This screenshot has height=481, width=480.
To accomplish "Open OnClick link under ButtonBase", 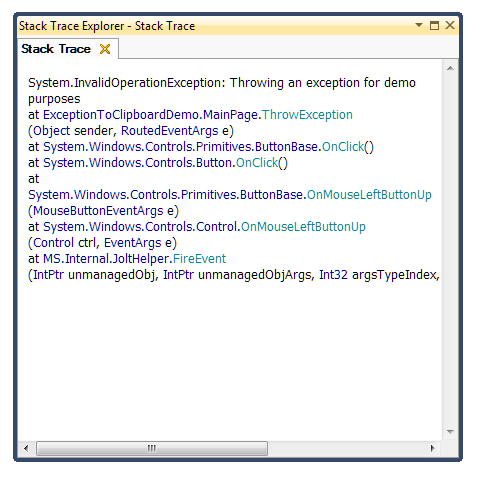I will [343, 147].
